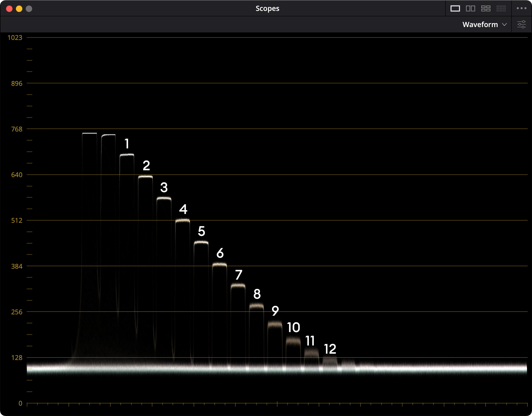532x416 pixels.
Task: Switch to single scope layout view
Action: click(455, 8)
